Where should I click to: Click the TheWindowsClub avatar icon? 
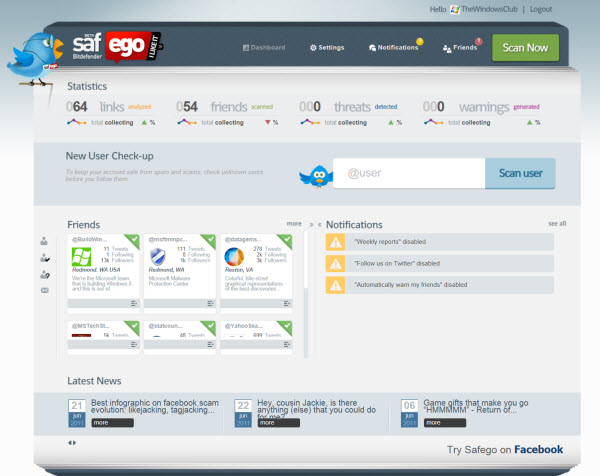[x=455, y=10]
